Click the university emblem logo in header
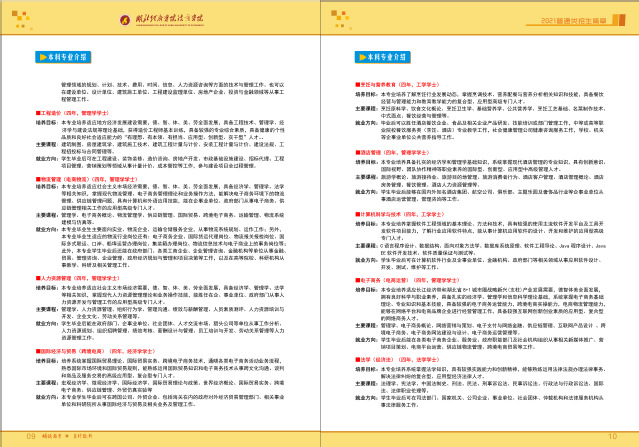639x447 pixels. click(x=124, y=20)
